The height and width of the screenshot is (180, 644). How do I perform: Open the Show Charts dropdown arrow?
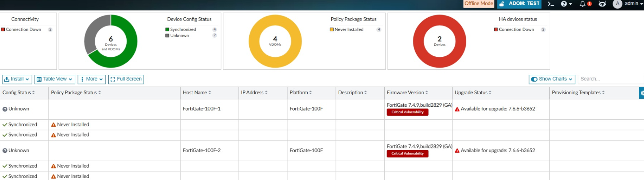pyautogui.click(x=571, y=79)
